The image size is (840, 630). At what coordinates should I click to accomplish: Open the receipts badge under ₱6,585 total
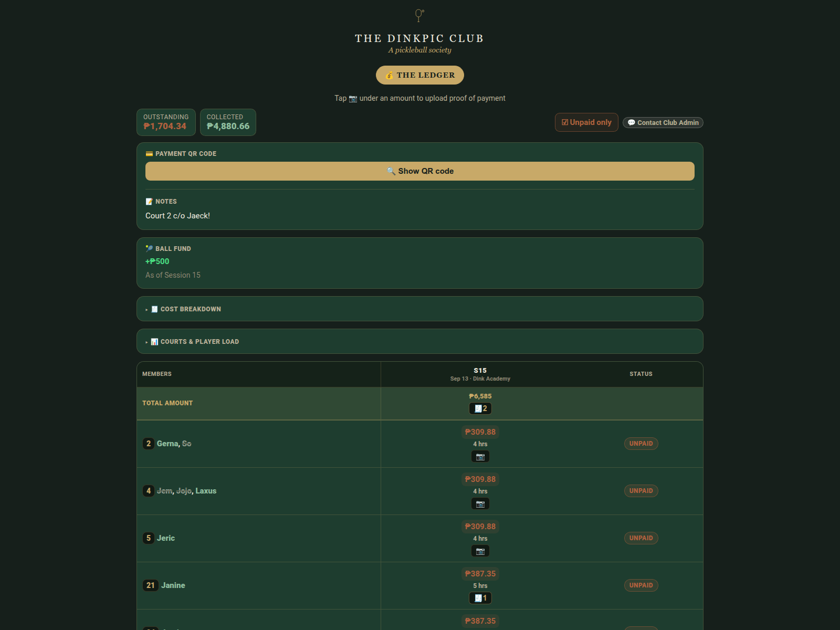coord(480,408)
